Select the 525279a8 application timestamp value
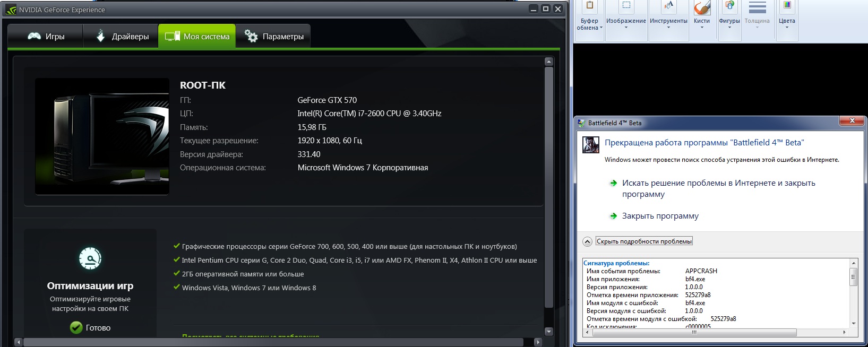Viewport: 868px width, 347px height. (x=698, y=295)
